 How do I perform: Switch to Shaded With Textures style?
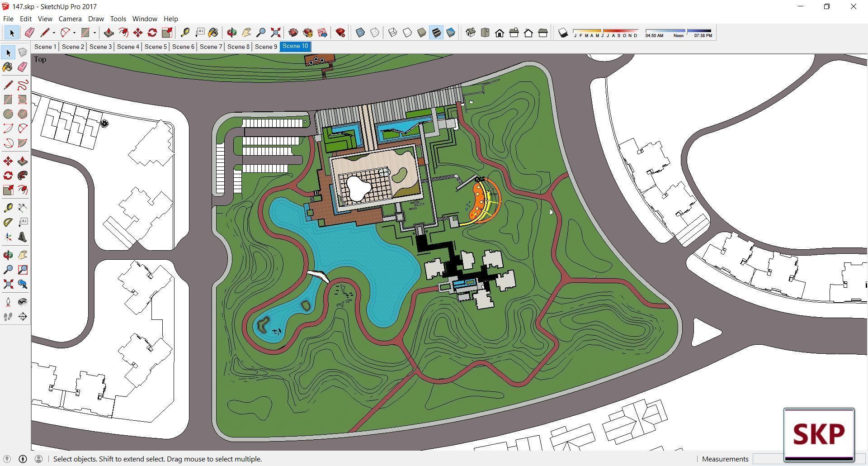coord(436,33)
